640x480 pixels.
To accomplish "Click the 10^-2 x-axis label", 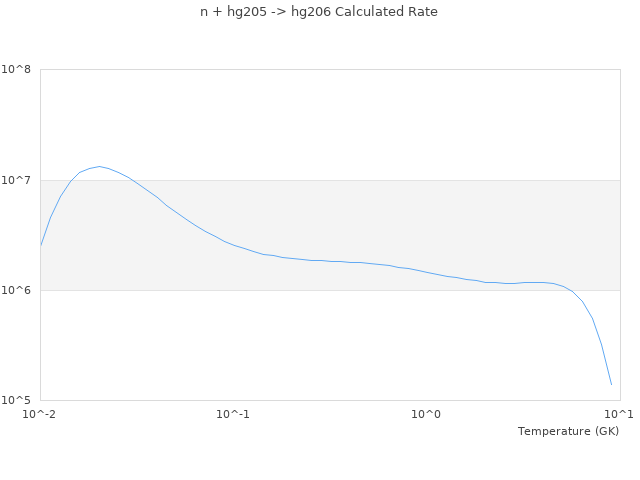I will pos(40,414).
